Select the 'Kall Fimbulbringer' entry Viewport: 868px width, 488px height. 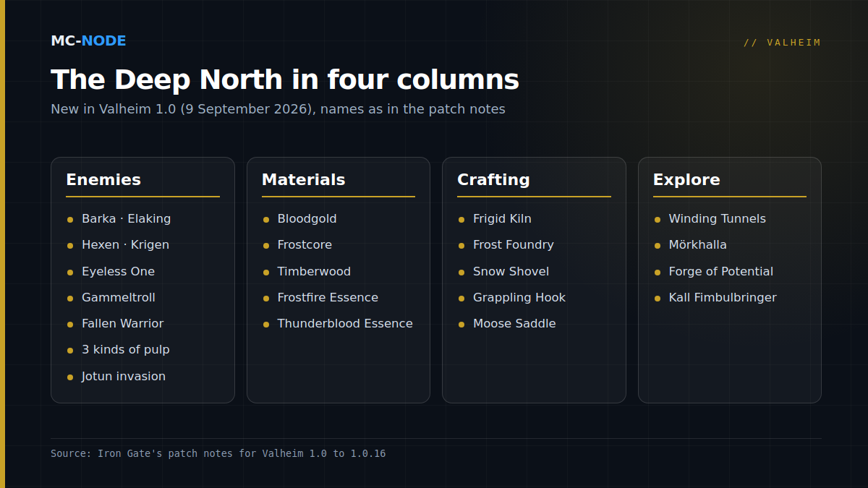723,297
